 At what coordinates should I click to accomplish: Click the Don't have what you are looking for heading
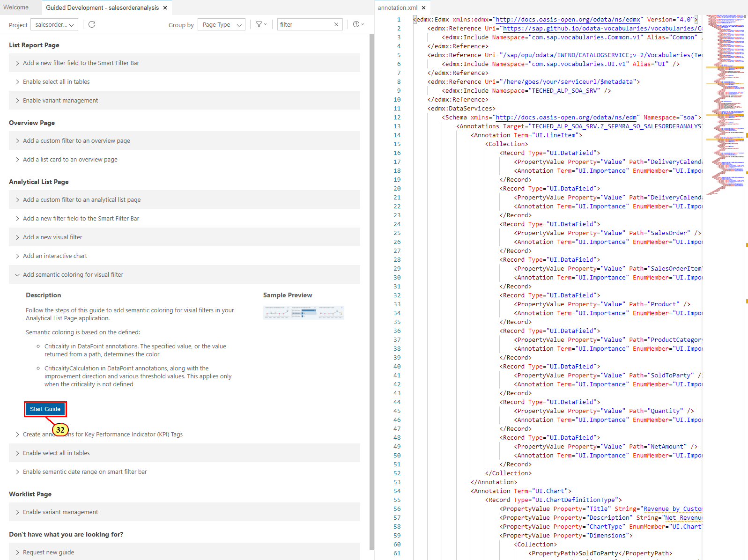tap(66, 534)
